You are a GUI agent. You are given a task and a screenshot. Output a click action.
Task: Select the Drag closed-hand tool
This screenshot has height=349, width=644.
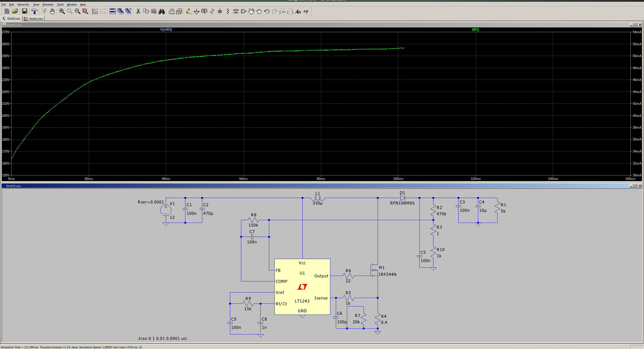click(x=259, y=11)
